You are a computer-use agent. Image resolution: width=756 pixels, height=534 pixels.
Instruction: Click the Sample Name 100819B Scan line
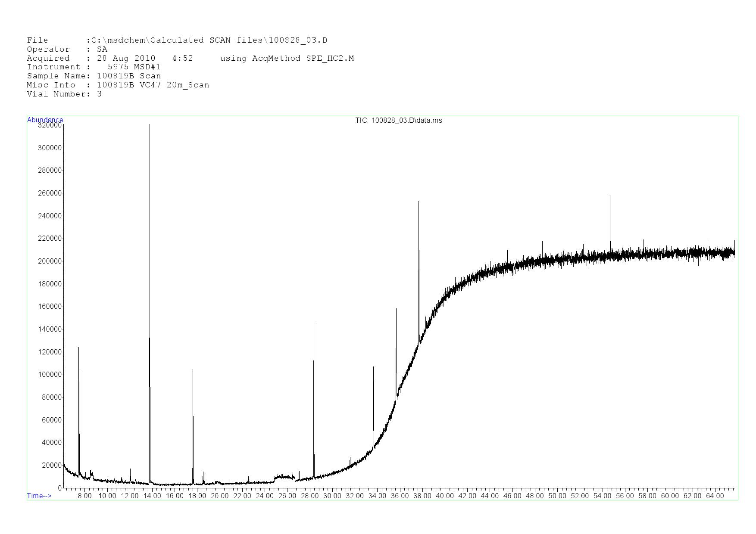click(94, 76)
